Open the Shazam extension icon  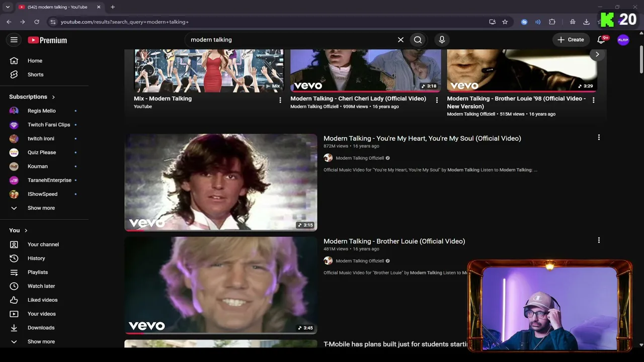[524, 22]
